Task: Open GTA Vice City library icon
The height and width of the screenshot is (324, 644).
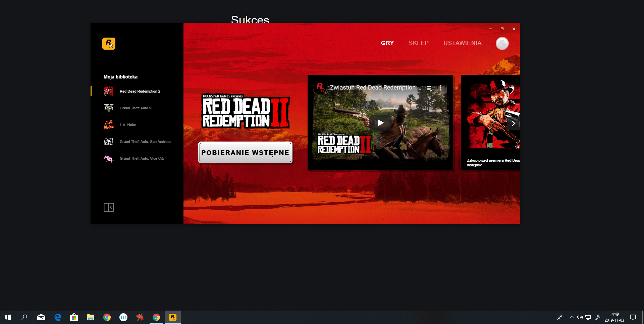Action: point(109,158)
